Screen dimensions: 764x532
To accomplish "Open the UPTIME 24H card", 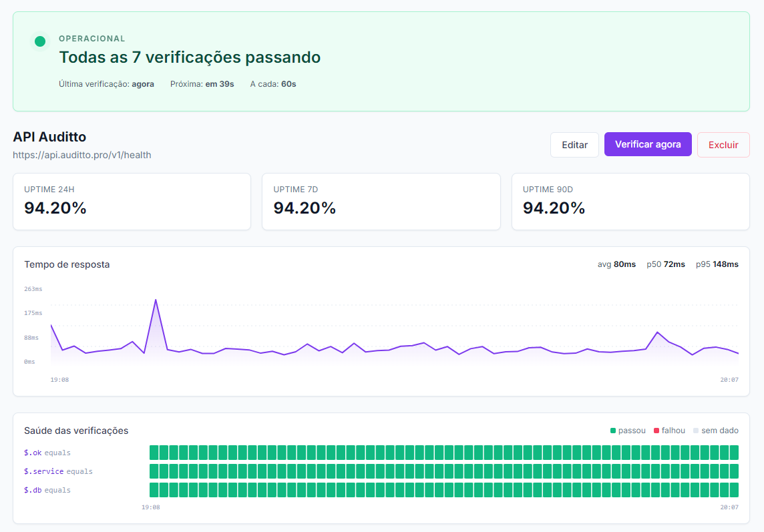I will tap(132, 201).
